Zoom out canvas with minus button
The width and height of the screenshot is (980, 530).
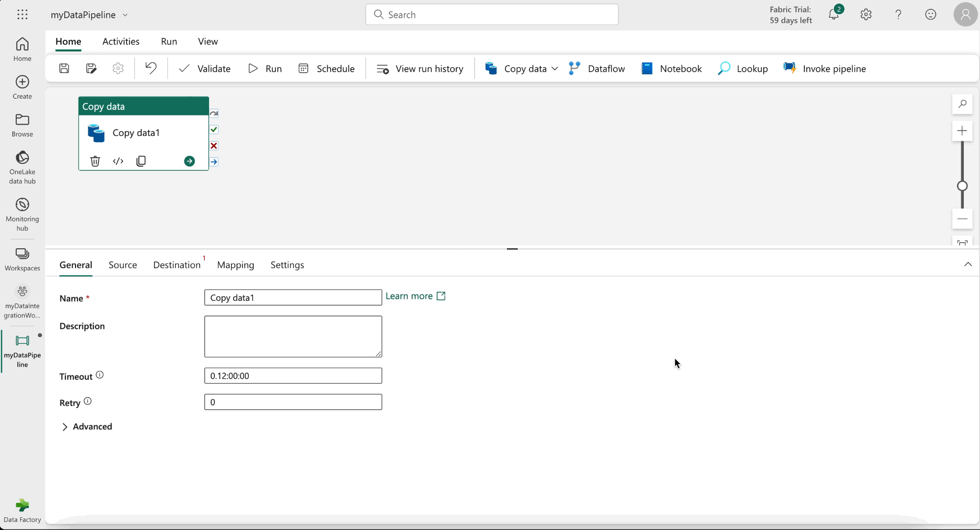point(962,219)
